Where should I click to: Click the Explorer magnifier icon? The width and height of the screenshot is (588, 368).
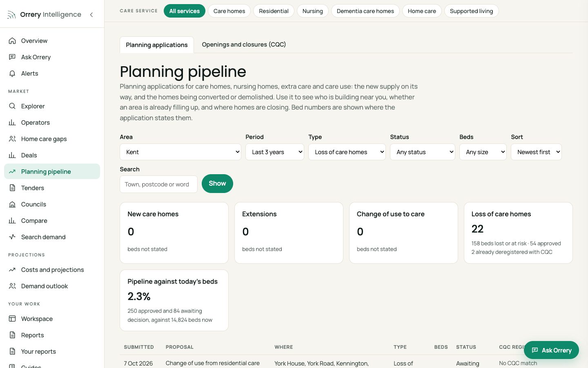[12, 106]
